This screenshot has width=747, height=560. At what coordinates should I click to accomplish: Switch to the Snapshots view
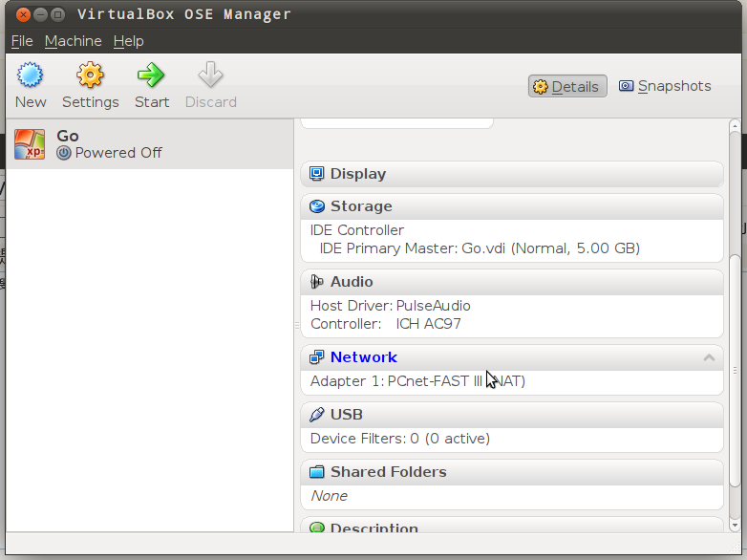[x=665, y=86]
